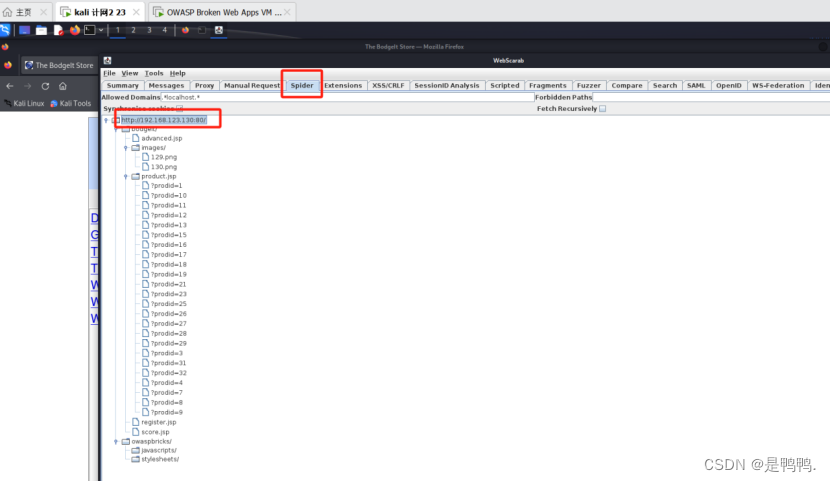831x482 pixels.
Task: Switch to the Summary tab
Action: 122,85
